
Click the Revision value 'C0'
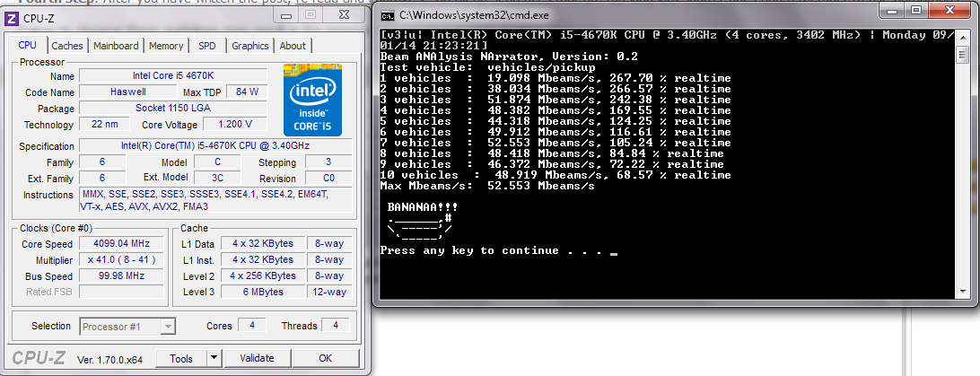(x=328, y=178)
